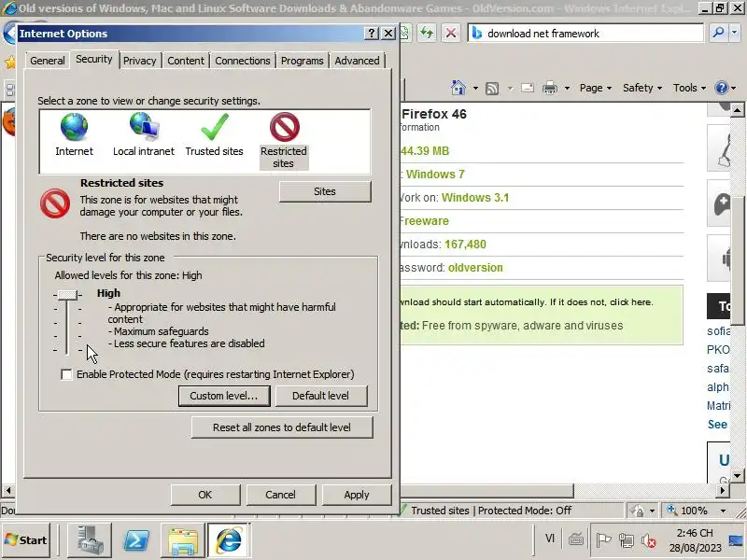Expand the feeds dropdown arrow
The width and height of the screenshot is (747, 560).
(x=510, y=88)
